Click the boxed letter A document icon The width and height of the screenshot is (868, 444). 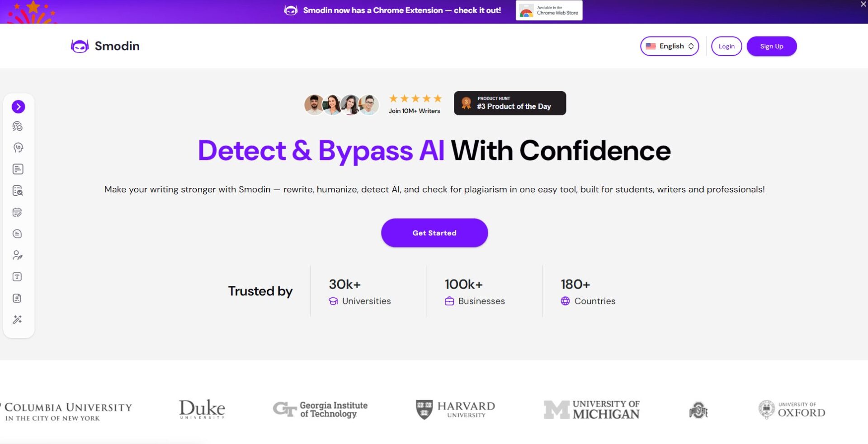pos(18,298)
